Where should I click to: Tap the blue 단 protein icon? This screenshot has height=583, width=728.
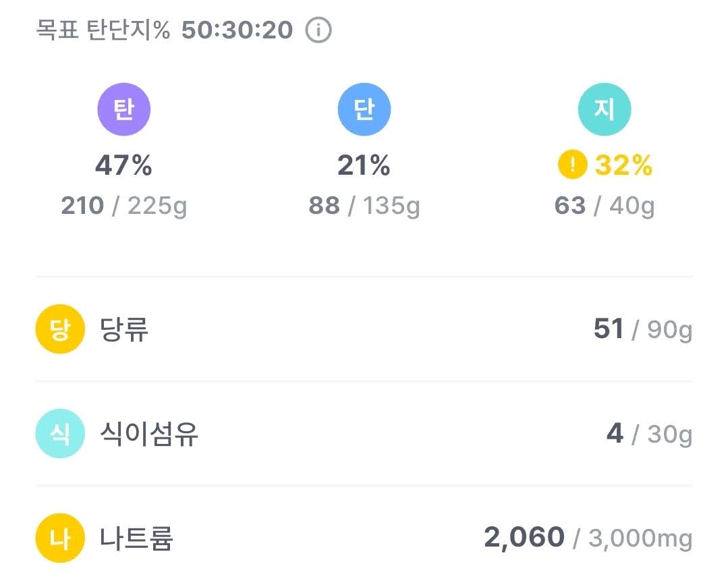pos(364,109)
